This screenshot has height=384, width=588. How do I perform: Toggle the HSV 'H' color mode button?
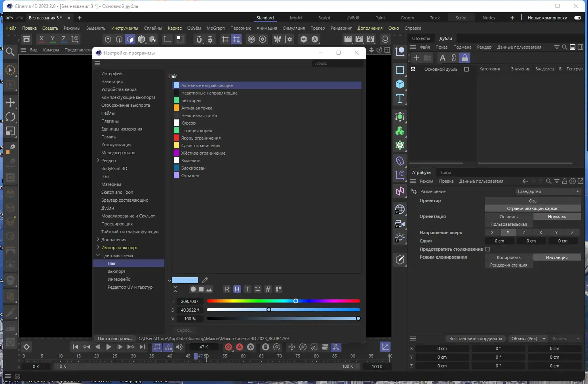click(x=237, y=289)
